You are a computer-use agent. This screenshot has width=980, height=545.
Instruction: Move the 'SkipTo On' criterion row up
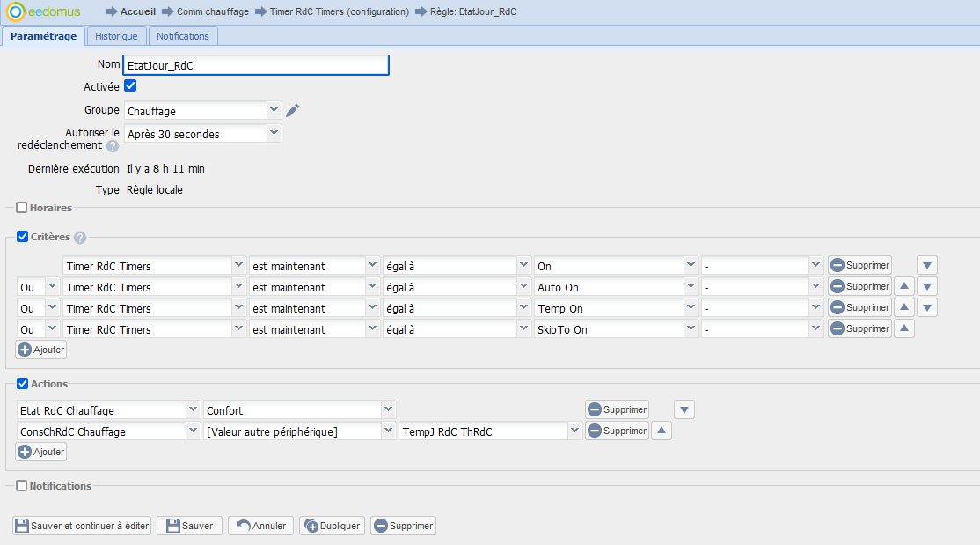[x=903, y=329]
